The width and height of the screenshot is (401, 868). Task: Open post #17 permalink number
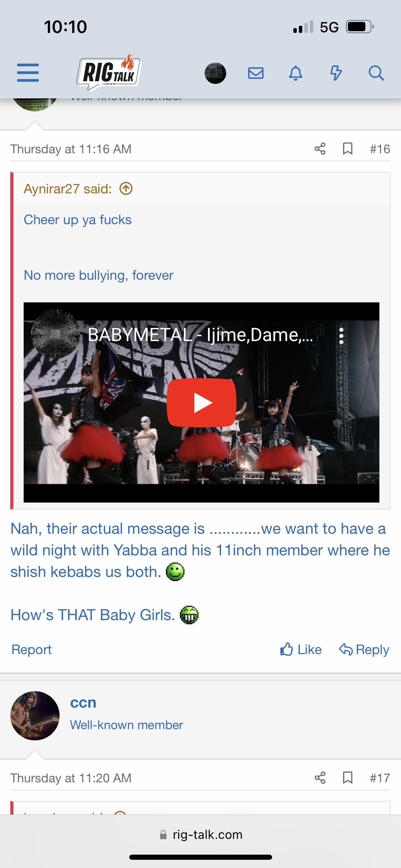click(380, 778)
